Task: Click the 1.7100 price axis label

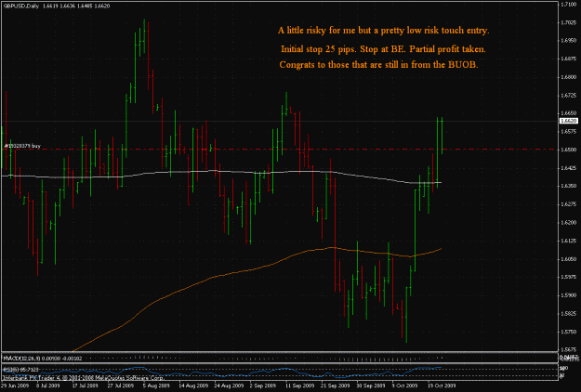Action: 568,5
